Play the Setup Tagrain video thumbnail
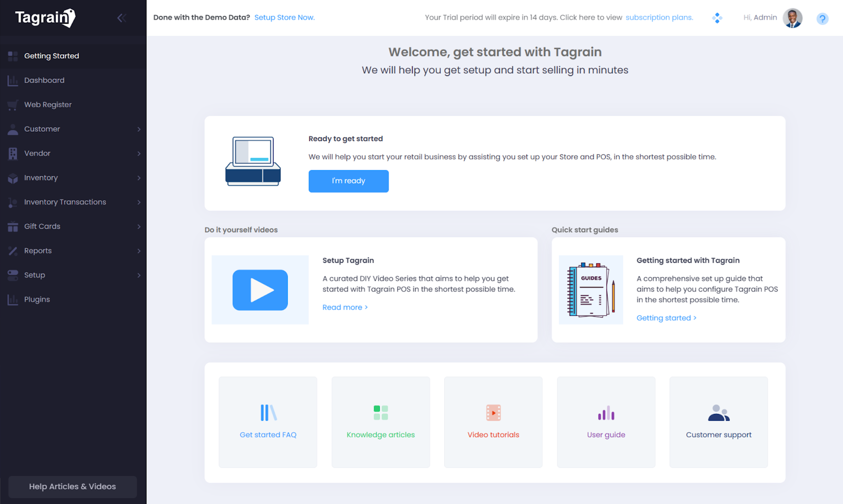 [260, 290]
